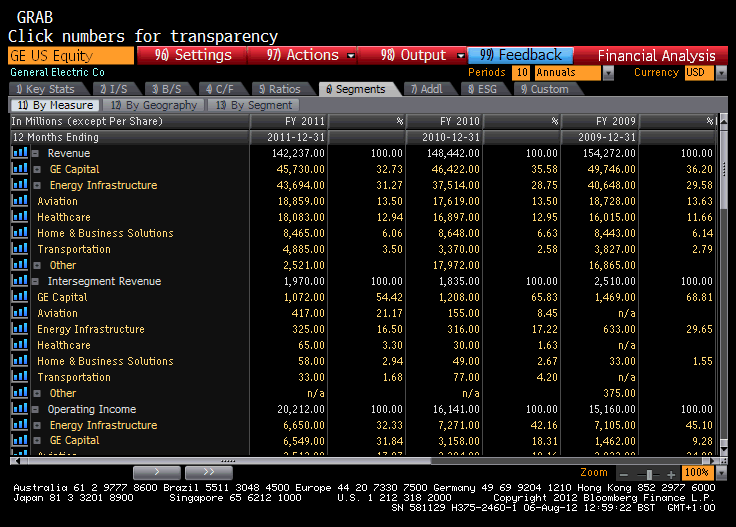Switch to the Addl tab
The height and width of the screenshot is (527, 736).
pyautogui.click(x=427, y=89)
